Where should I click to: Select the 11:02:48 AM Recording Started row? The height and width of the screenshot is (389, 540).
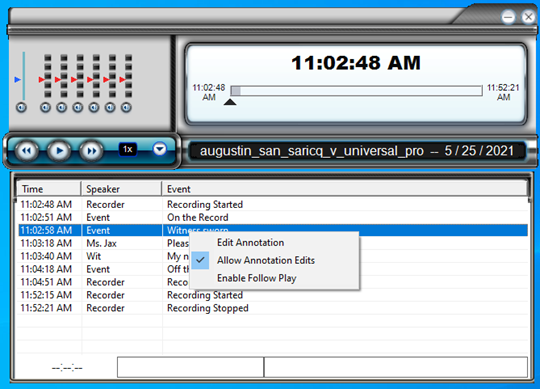click(273, 204)
